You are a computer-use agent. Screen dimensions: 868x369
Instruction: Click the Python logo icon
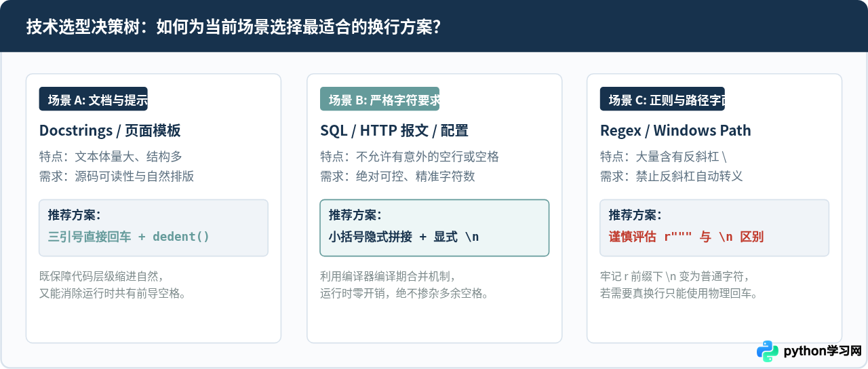768,351
